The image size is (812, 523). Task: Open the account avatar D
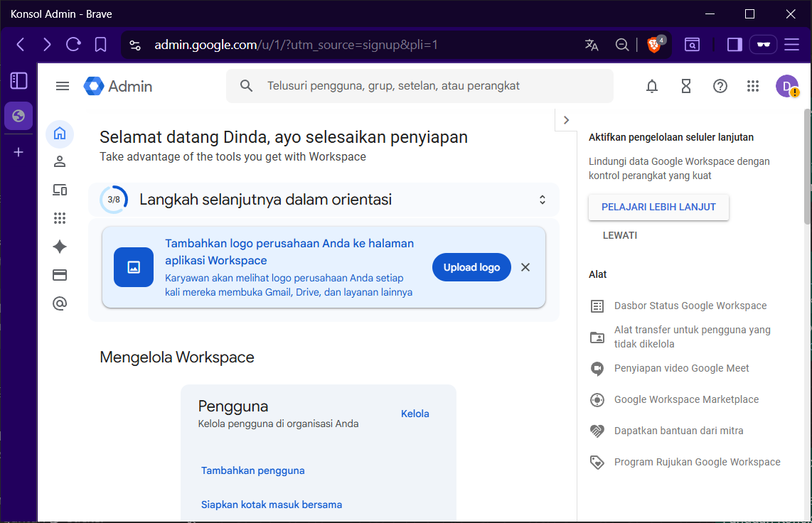pos(786,86)
